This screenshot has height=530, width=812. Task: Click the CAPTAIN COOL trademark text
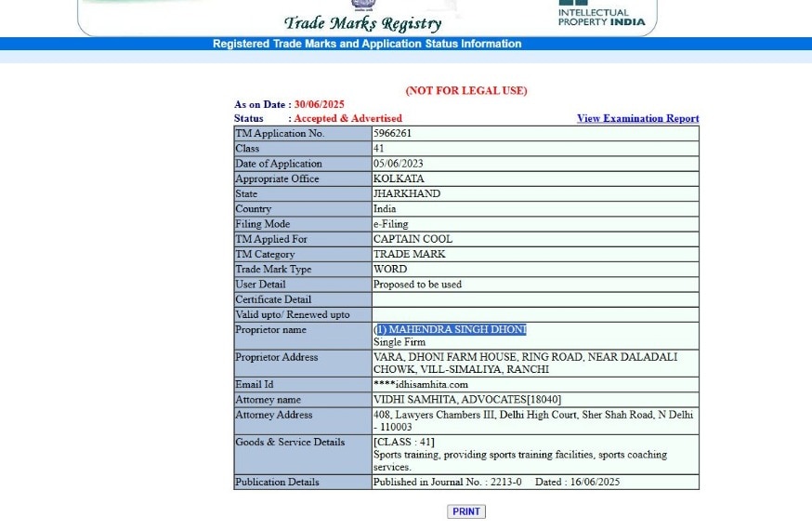[x=413, y=239]
